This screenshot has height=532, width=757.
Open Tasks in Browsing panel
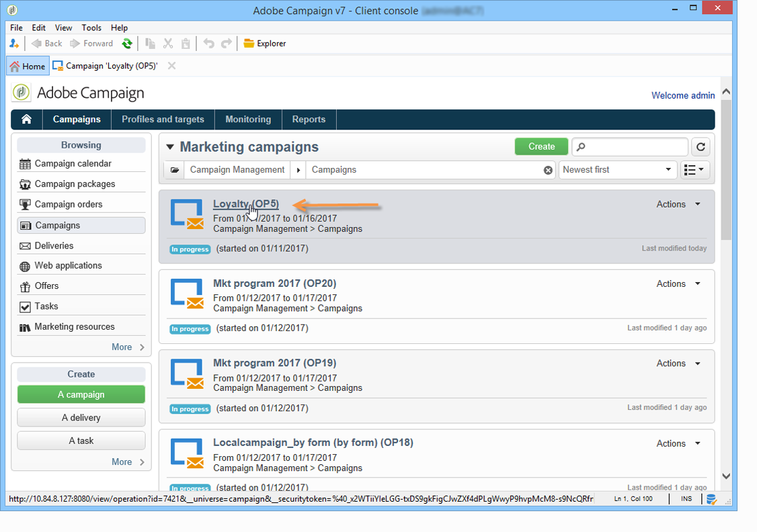(81, 306)
